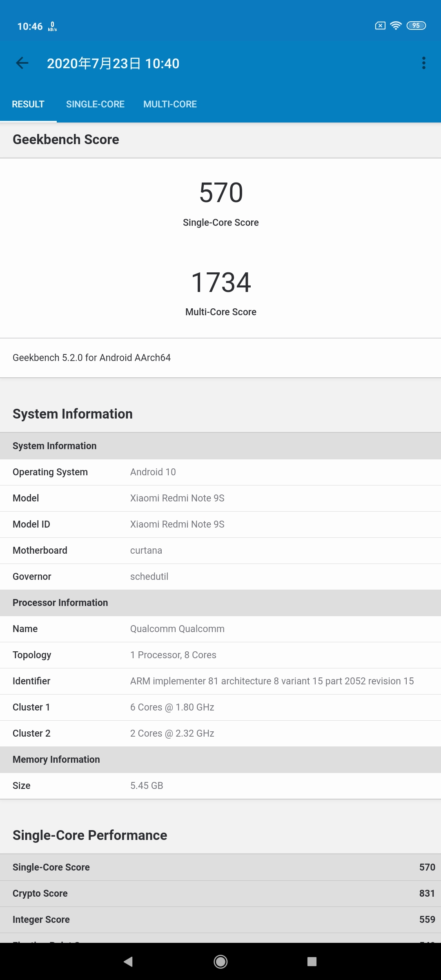Switch to the RESULT tab
The height and width of the screenshot is (980, 441).
[28, 104]
